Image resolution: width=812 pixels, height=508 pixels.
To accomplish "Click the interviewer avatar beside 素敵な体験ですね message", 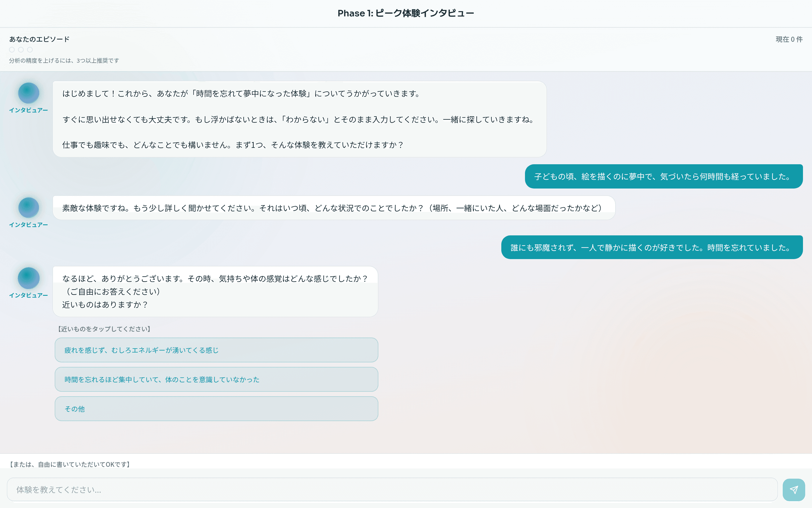I will (x=28, y=208).
